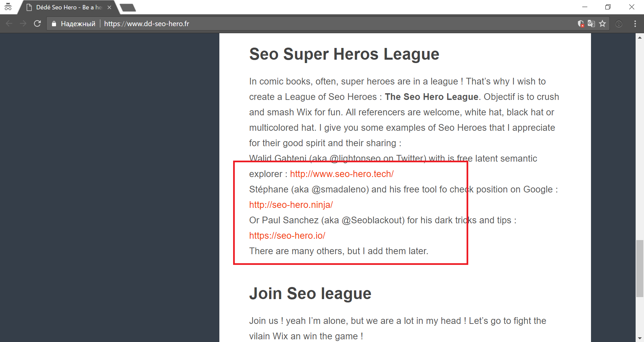Select the Dédé Seo Hero tab
Image resolution: width=644 pixels, height=342 pixels.
click(x=69, y=7)
